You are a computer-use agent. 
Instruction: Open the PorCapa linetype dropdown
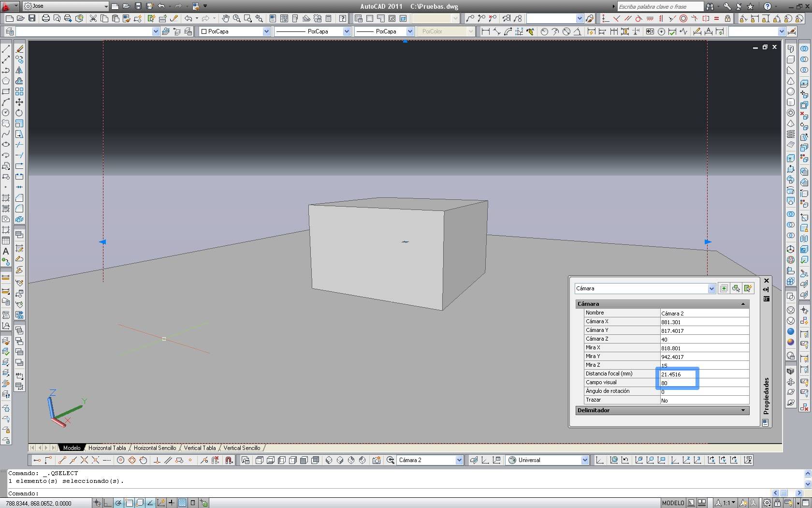[x=347, y=31]
